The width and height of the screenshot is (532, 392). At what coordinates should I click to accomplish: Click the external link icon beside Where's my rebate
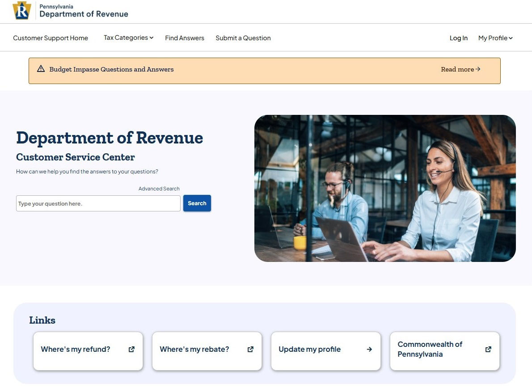(x=250, y=349)
